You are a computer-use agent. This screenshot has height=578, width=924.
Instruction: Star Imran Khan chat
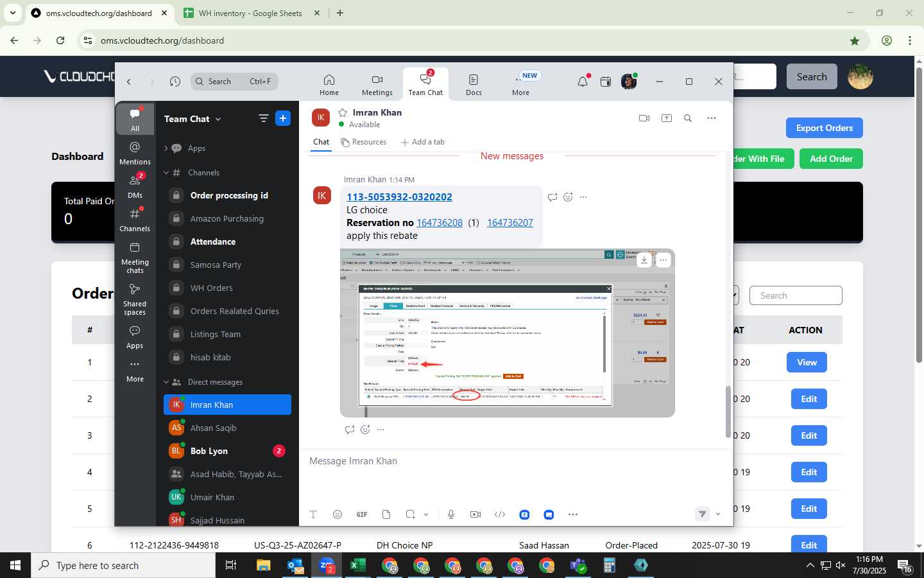tap(343, 112)
